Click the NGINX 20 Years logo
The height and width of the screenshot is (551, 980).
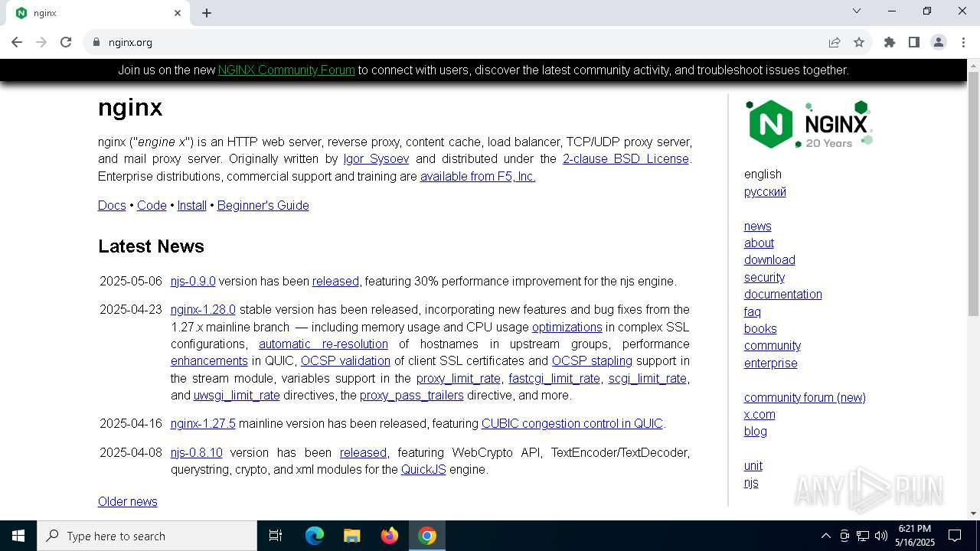[809, 124]
